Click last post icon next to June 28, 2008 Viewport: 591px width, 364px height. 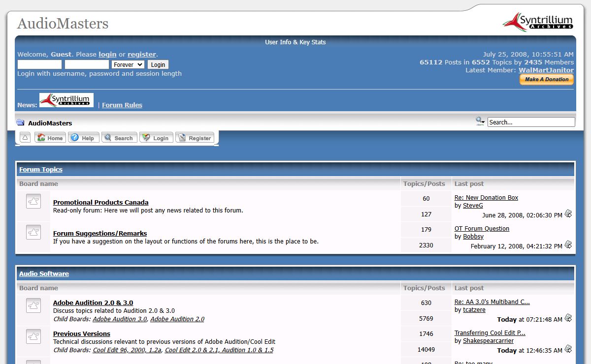pyautogui.click(x=568, y=213)
